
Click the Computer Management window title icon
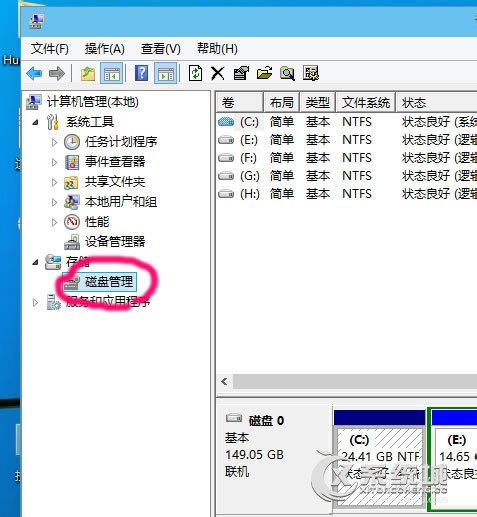point(36,21)
